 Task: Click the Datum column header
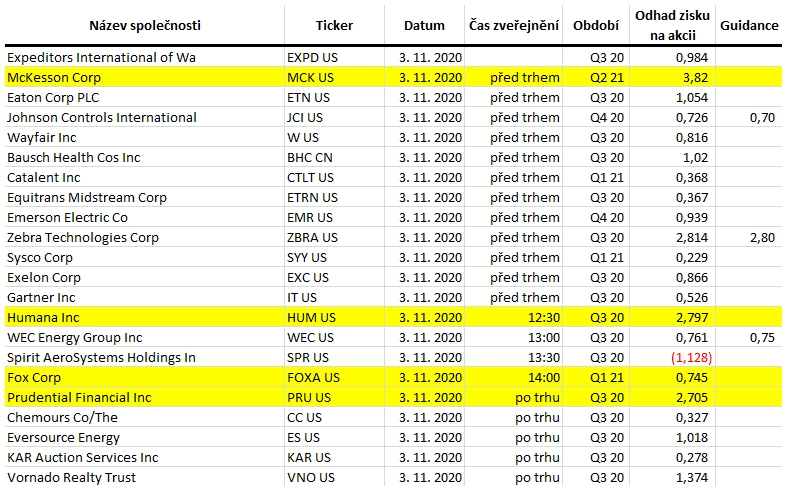click(x=424, y=26)
